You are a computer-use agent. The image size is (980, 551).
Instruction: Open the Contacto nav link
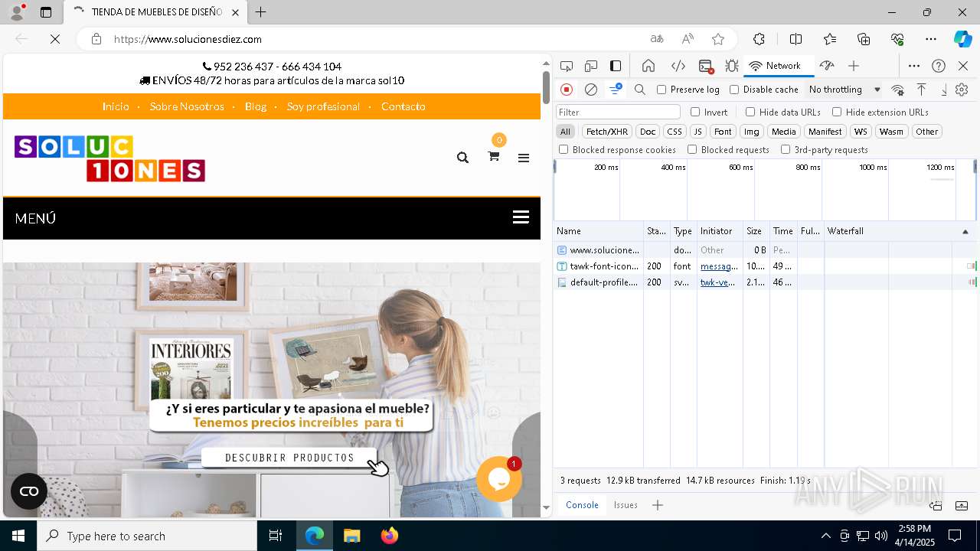[x=403, y=106]
